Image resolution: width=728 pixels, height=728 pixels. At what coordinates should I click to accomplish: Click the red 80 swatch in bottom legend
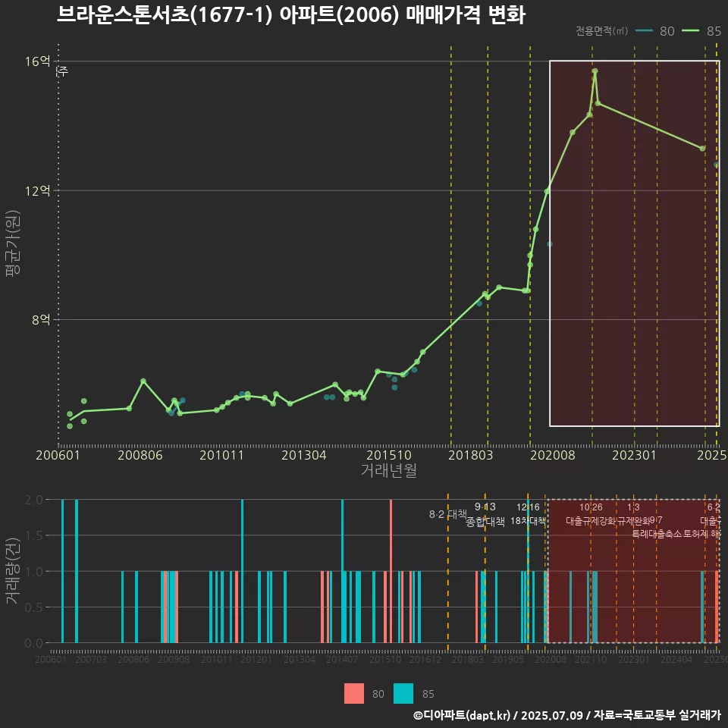pyautogui.click(x=353, y=693)
